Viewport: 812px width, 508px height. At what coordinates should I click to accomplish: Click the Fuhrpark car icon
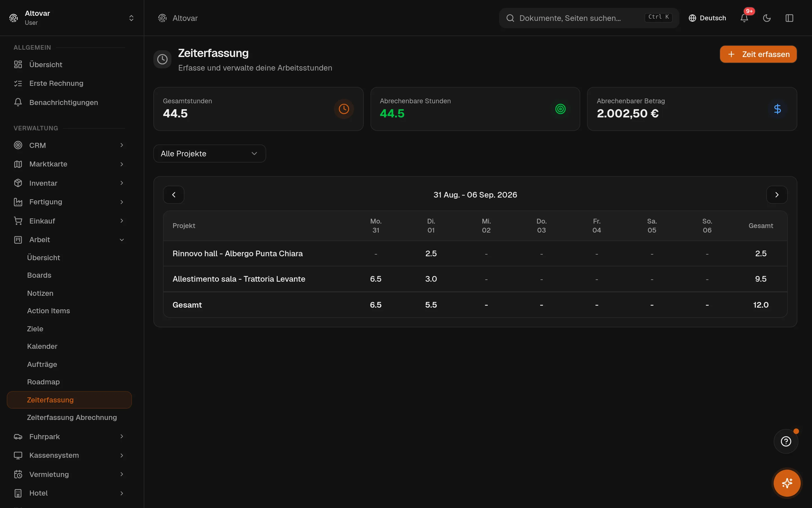point(18,436)
